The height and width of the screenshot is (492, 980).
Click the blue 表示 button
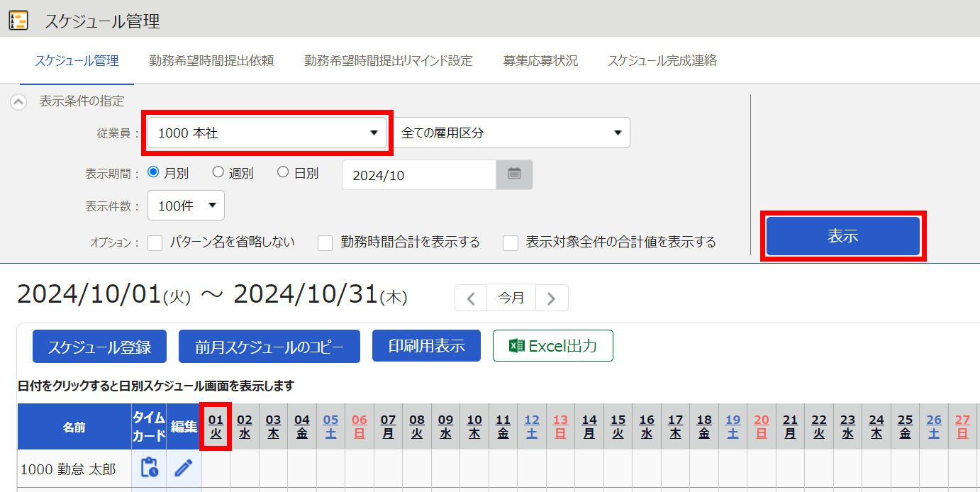[x=843, y=236]
